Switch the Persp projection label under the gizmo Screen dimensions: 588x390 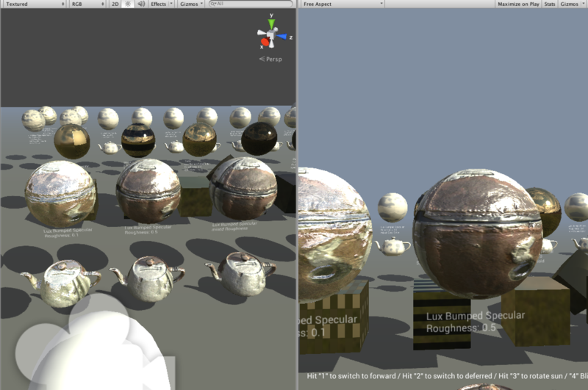(x=270, y=59)
